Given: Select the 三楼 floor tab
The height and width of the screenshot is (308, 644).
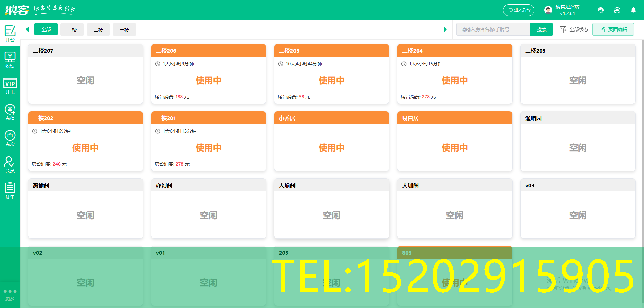Looking at the screenshot, I should (124, 29).
